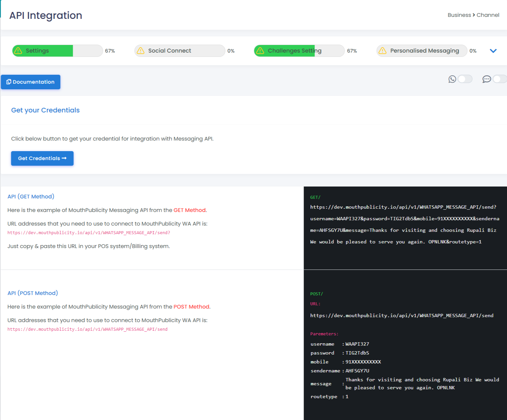The height and width of the screenshot is (420, 507).
Task: Click mobile value 91XXXXXXXXXX in parameters
Action: [x=363, y=362]
